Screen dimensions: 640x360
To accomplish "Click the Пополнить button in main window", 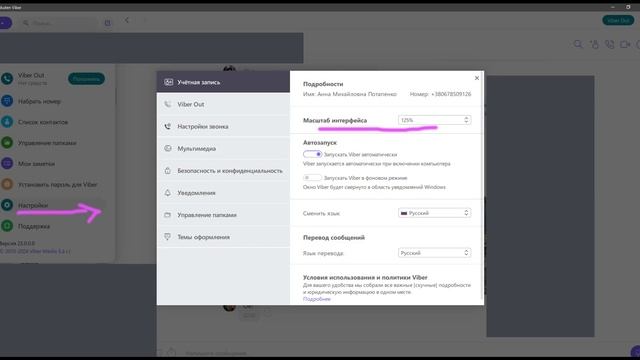I will click(x=86, y=79).
